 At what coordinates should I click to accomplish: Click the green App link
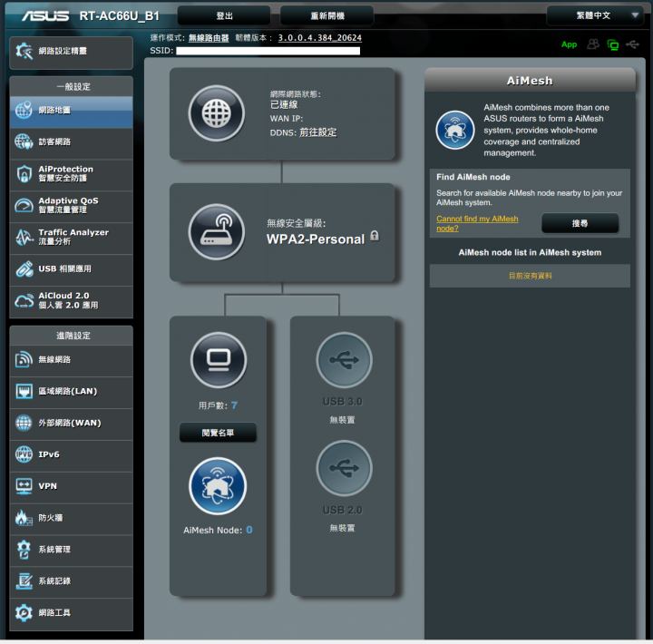click(x=569, y=44)
